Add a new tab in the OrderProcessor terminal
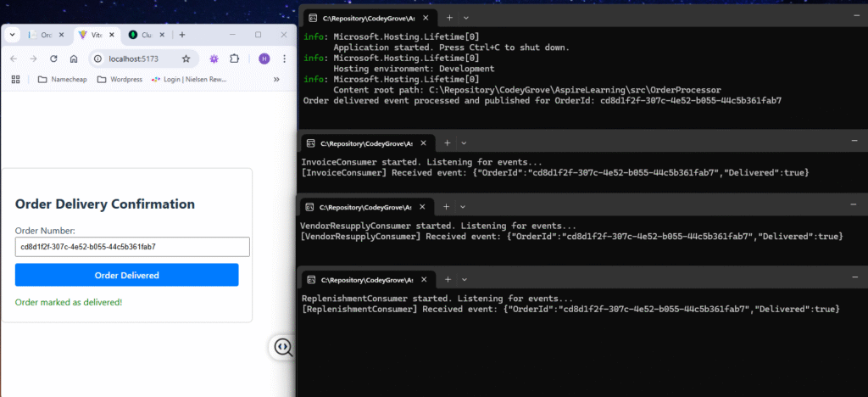The image size is (868, 397). pyautogui.click(x=449, y=18)
